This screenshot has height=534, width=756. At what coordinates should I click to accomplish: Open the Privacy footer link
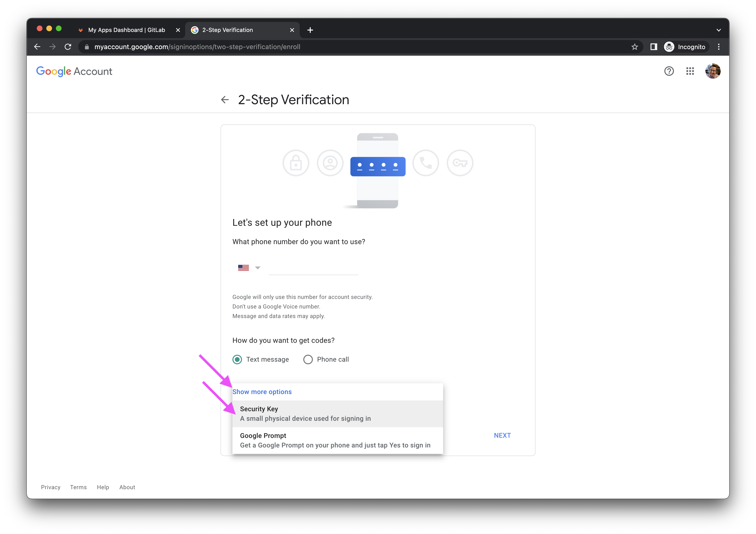point(51,487)
